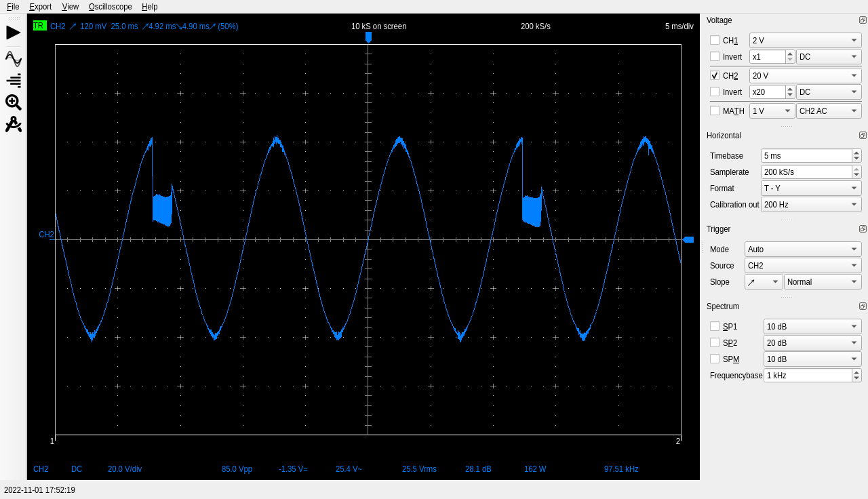Open the Export menu
Image resolution: width=868 pixels, height=499 pixels.
(x=40, y=7)
